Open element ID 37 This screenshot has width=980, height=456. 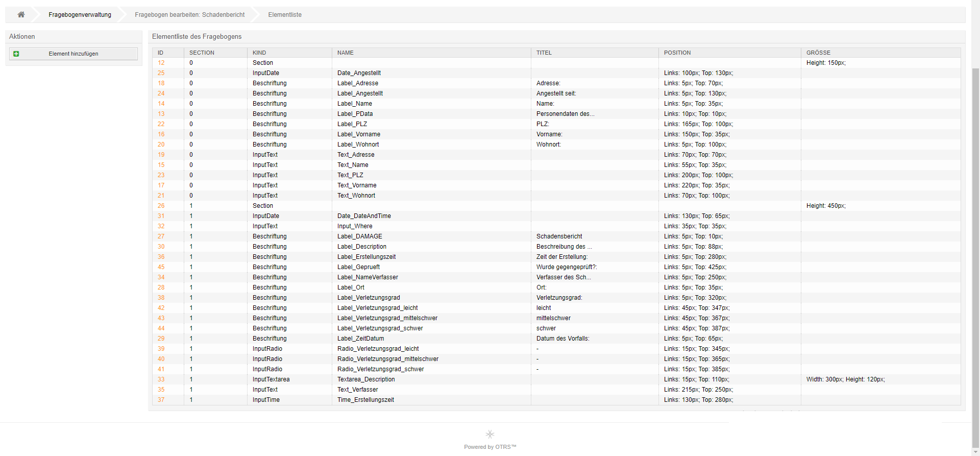[161, 400]
